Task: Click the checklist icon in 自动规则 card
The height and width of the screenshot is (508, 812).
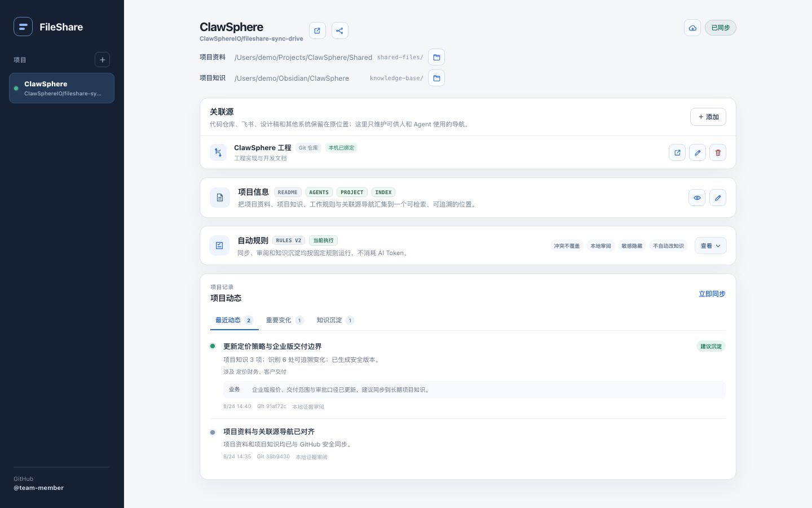Action: [x=219, y=246]
